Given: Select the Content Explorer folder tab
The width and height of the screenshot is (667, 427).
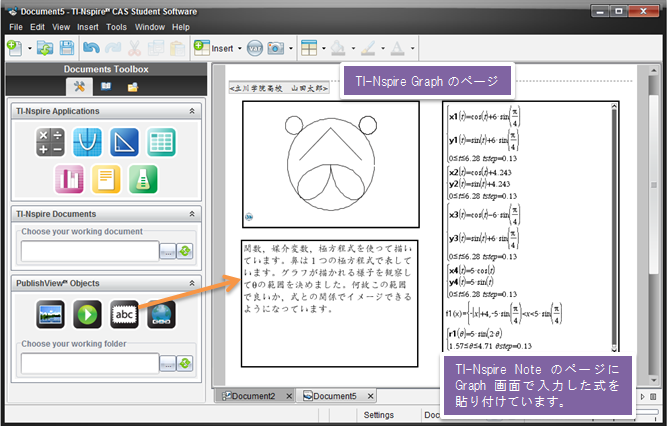Looking at the screenshot, I should tap(133, 87).
